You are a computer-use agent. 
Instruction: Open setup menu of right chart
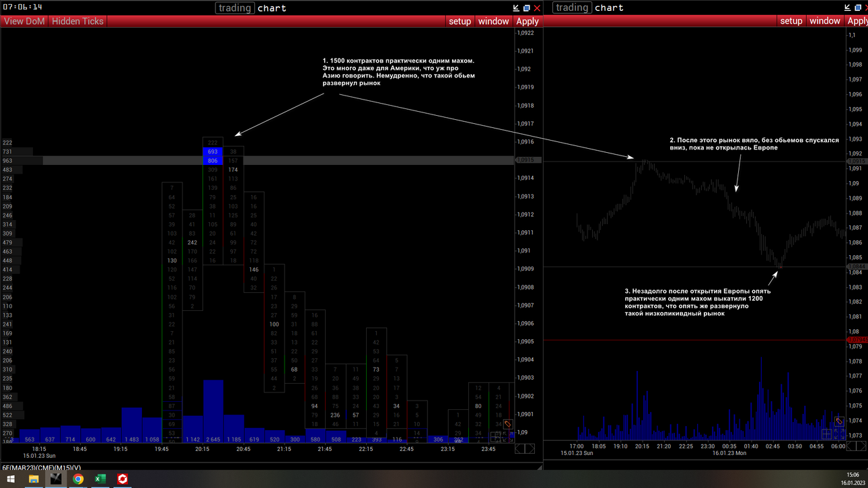tap(791, 21)
